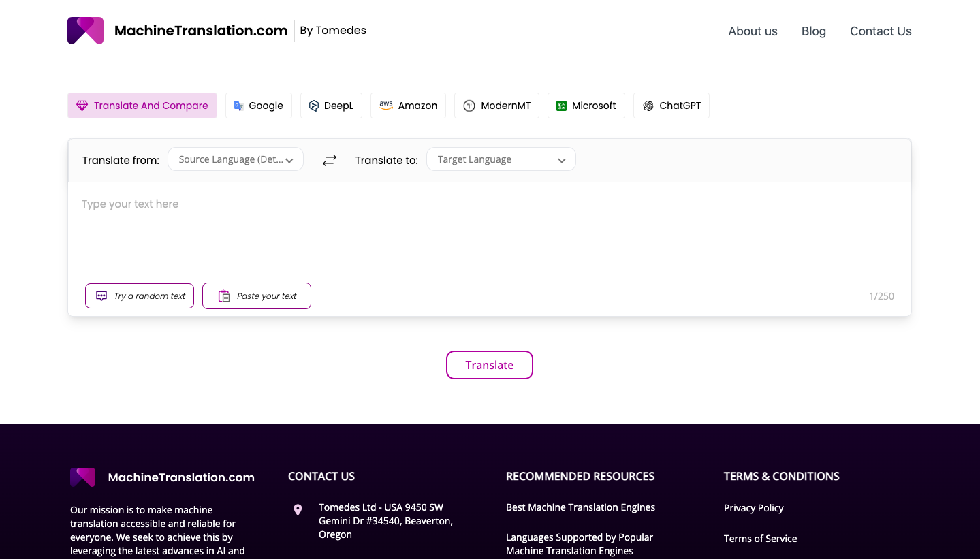Click the Google translate icon
980x559 pixels.
(x=239, y=106)
